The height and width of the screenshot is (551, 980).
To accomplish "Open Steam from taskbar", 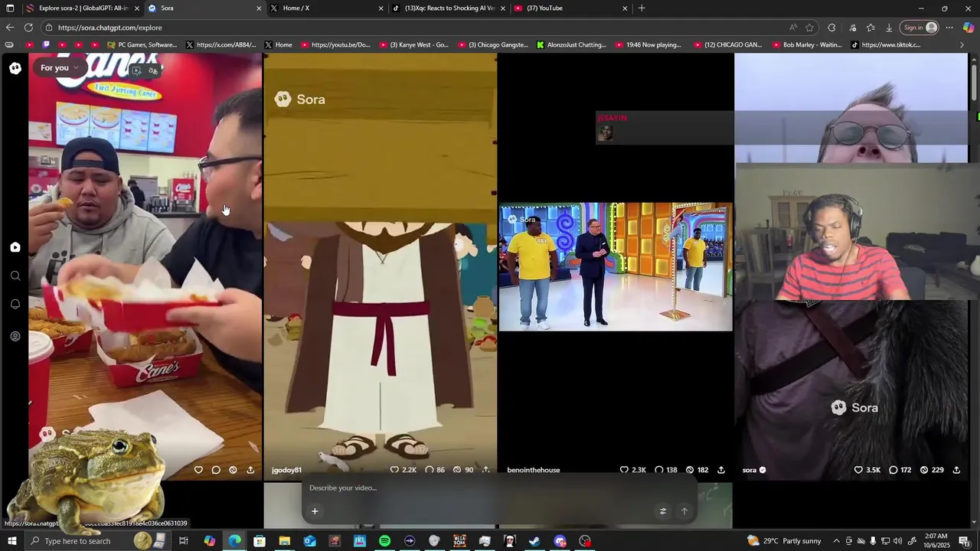I will pos(534,541).
